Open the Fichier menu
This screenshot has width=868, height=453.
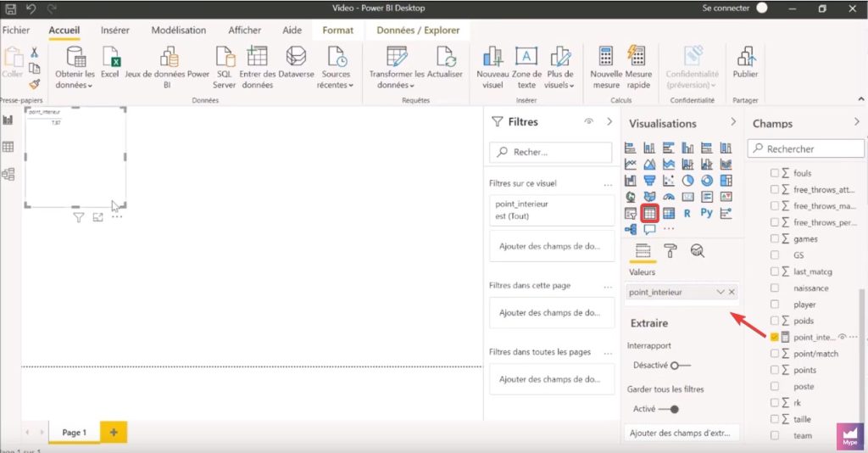[16, 30]
